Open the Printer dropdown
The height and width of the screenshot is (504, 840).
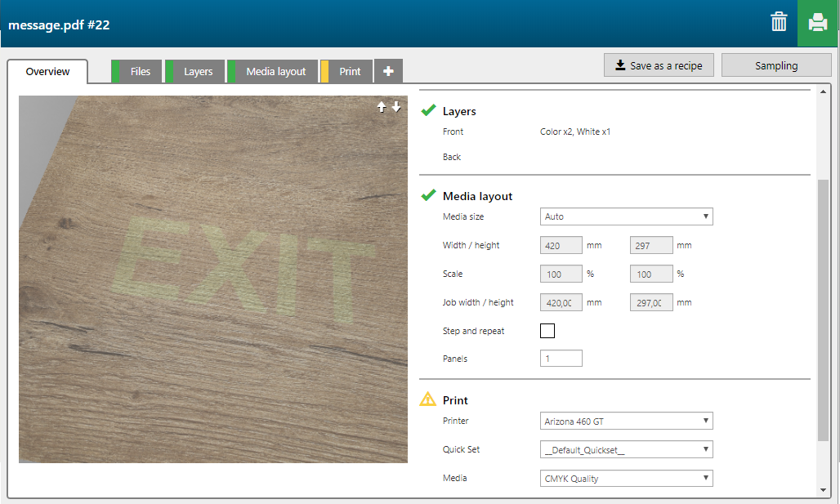coord(627,421)
